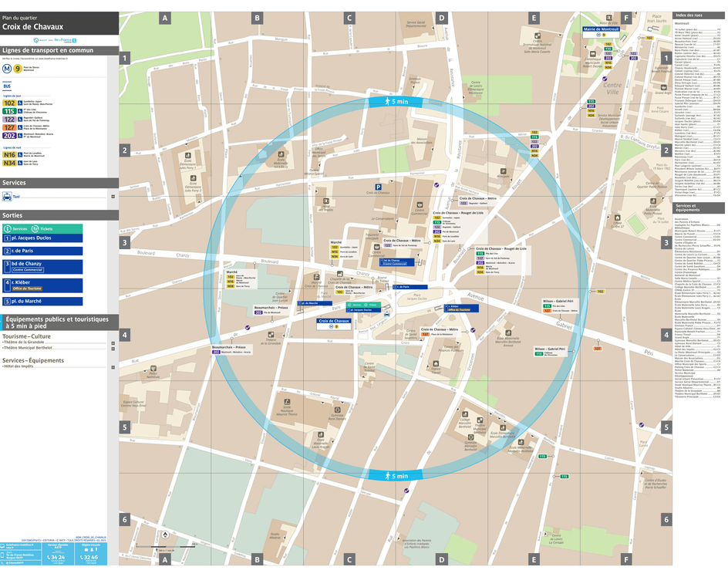Image resolution: width=728 pixels, height=577 pixels.
Task: Open the Théâtre de la Girandole entry
Action: coord(23,341)
